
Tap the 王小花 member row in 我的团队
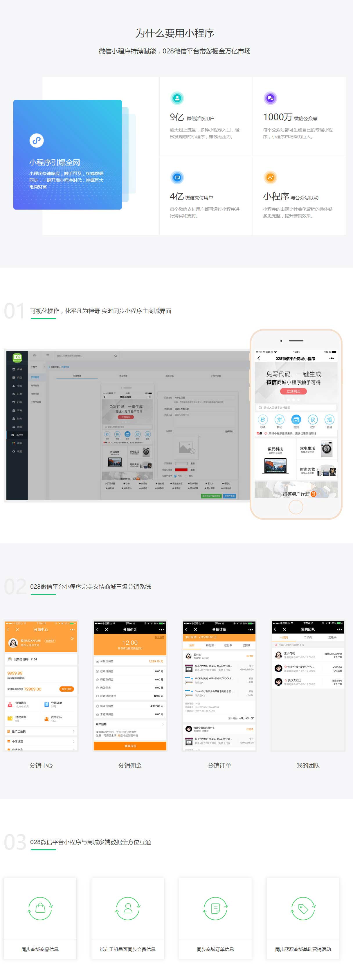tap(308, 655)
